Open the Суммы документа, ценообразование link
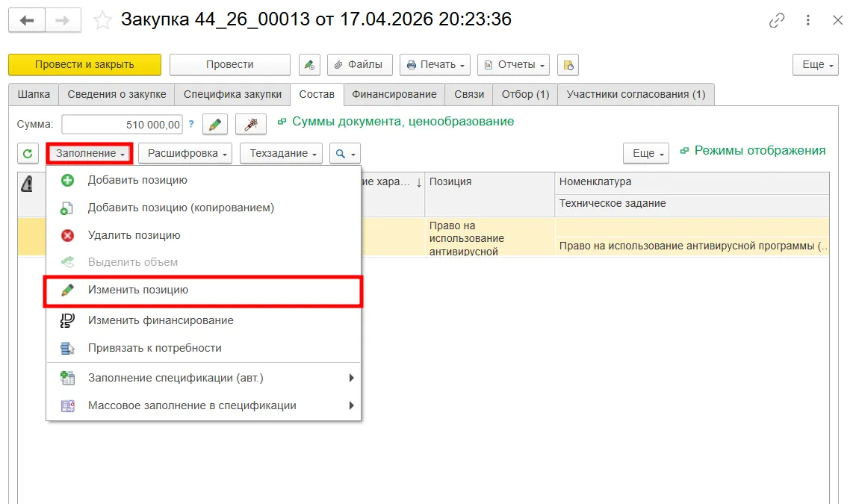The width and height of the screenshot is (859, 504). [x=403, y=122]
